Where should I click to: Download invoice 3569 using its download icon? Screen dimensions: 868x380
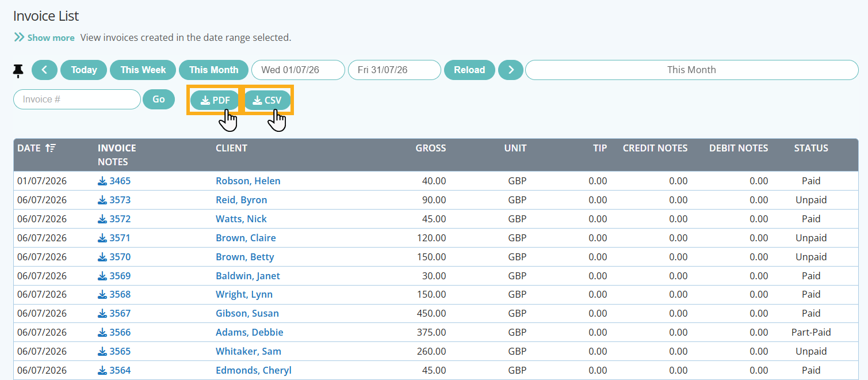coord(102,276)
